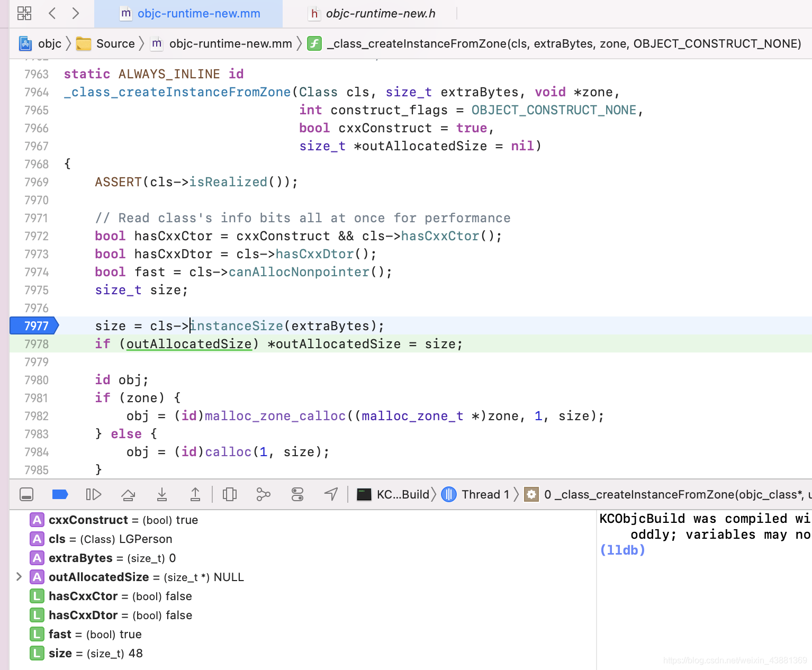Step into the function call
812x670 pixels.
(x=162, y=494)
